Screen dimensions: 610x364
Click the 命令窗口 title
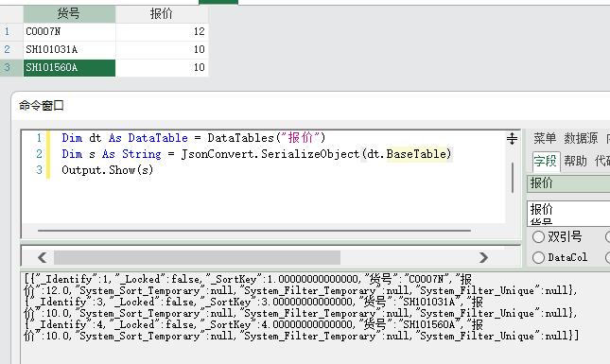[42, 106]
